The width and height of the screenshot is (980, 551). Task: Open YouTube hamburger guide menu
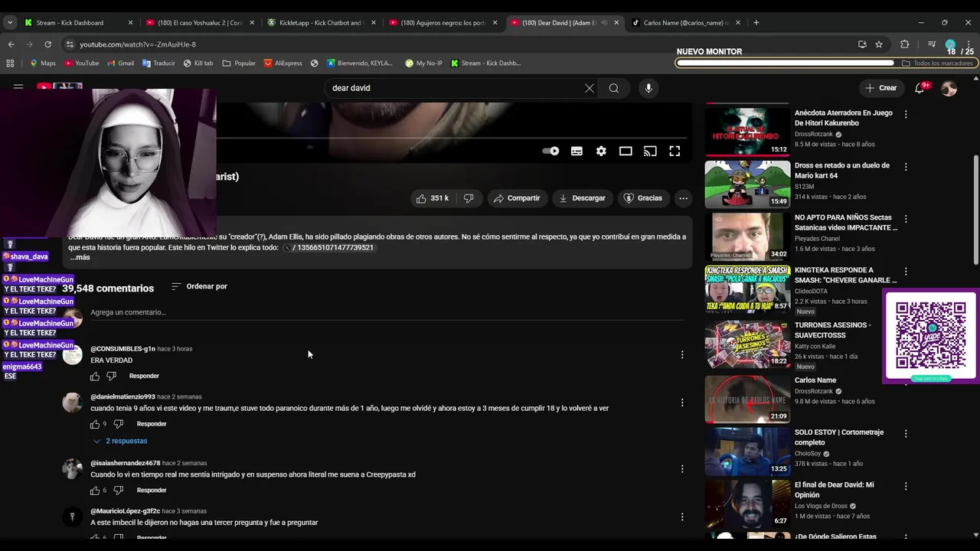tap(18, 88)
